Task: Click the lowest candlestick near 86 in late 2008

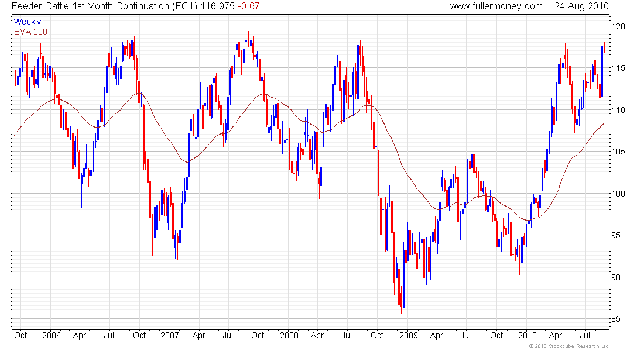Action: [400, 291]
